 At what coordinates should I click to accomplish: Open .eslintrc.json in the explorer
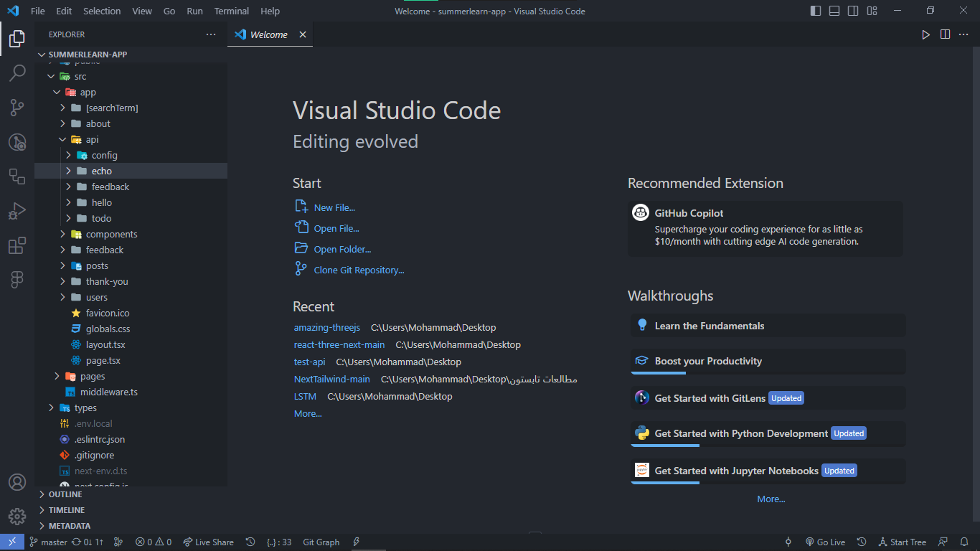131,439
